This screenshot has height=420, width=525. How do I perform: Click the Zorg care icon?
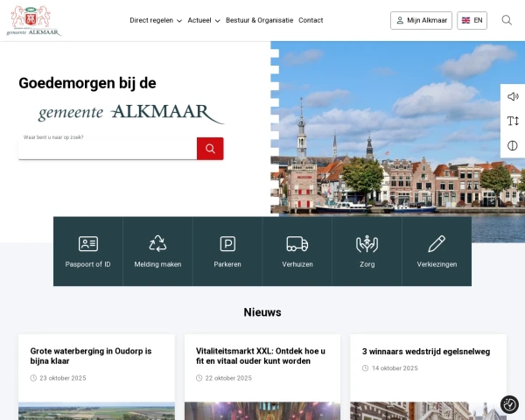click(367, 244)
